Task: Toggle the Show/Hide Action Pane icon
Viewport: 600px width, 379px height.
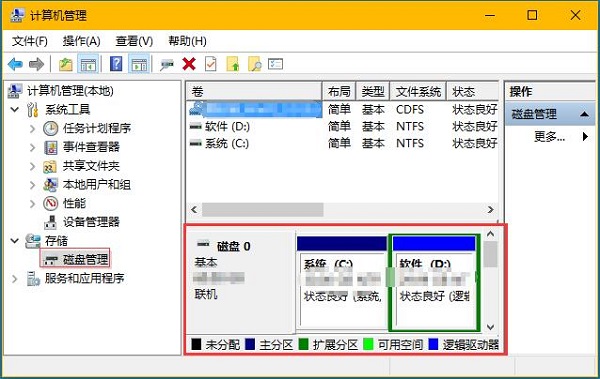Action: click(x=139, y=64)
